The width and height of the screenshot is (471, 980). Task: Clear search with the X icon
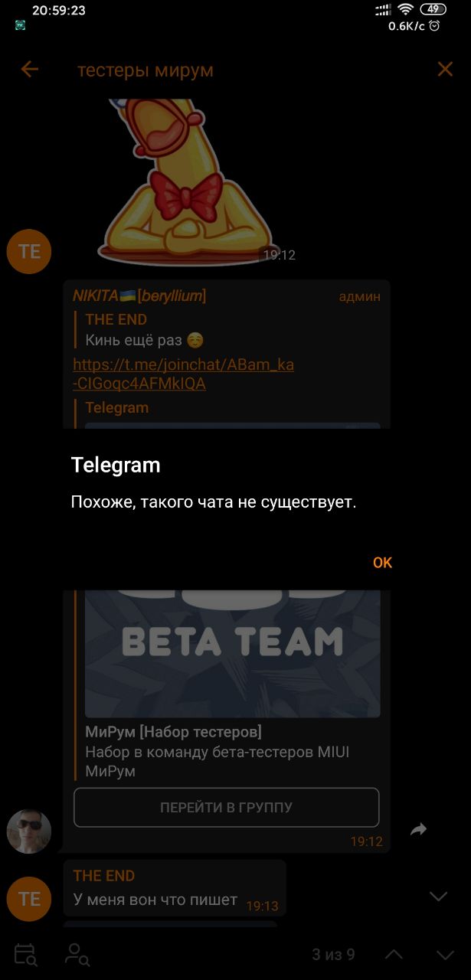[x=445, y=70]
